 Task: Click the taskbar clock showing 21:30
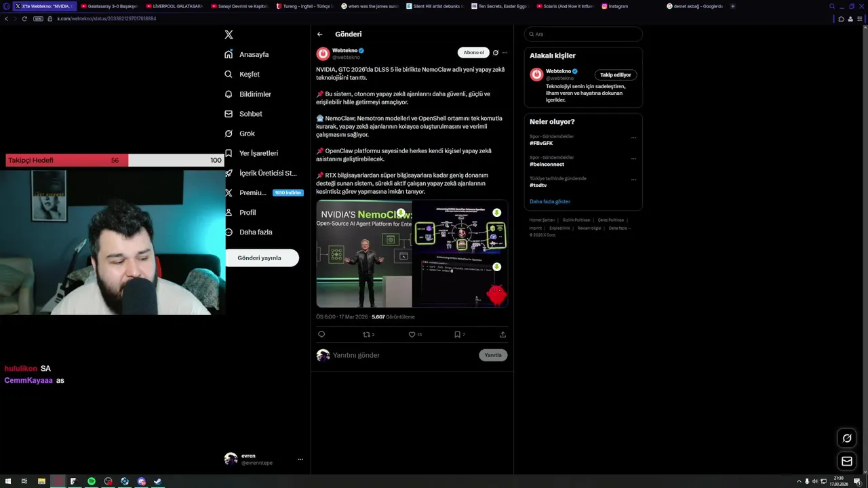point(839,481)
